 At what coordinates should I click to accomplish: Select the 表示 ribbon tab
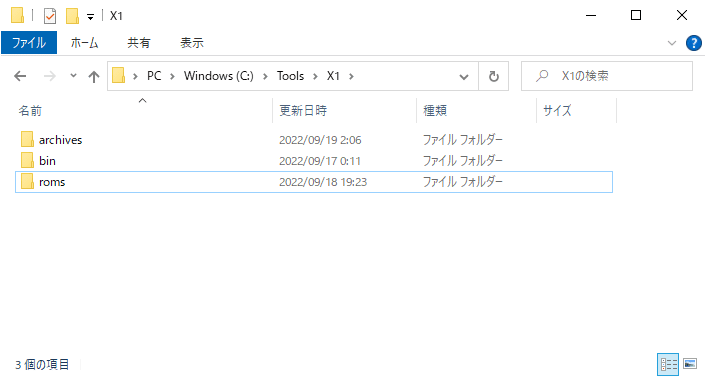[x=192, y=43]
